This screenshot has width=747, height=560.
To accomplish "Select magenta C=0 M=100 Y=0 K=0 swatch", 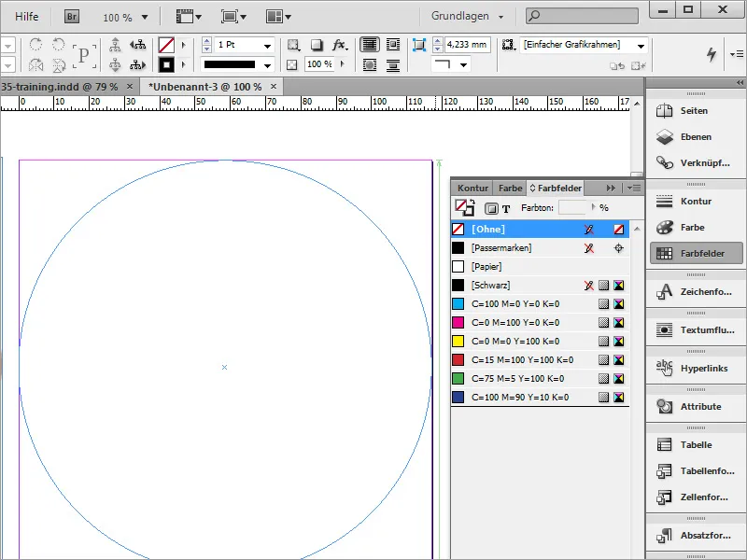I will point(540,322).
